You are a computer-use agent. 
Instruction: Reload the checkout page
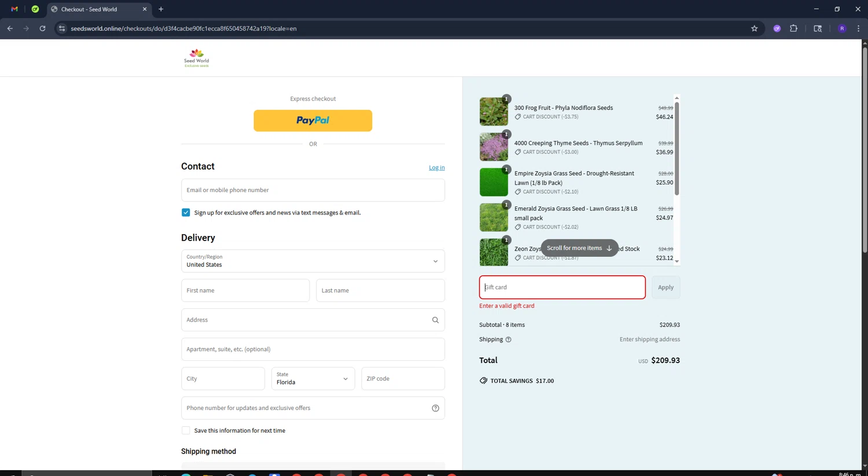point(42,28)
